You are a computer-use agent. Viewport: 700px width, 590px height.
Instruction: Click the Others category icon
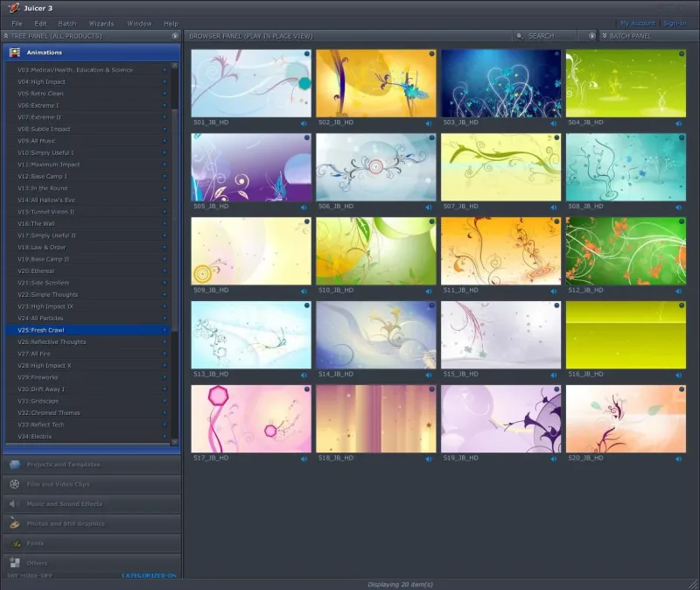pos(15,563)
